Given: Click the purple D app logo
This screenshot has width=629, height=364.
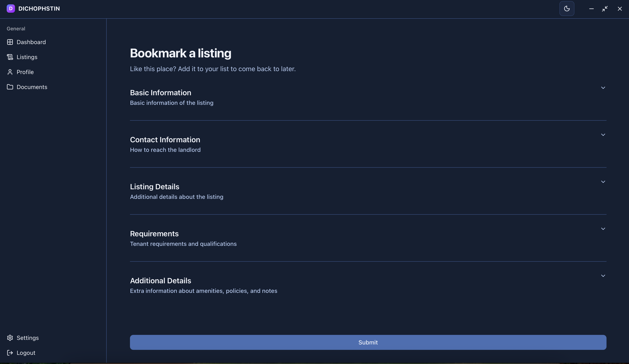Looking at the screenshot, I should [x=10, y=9].
